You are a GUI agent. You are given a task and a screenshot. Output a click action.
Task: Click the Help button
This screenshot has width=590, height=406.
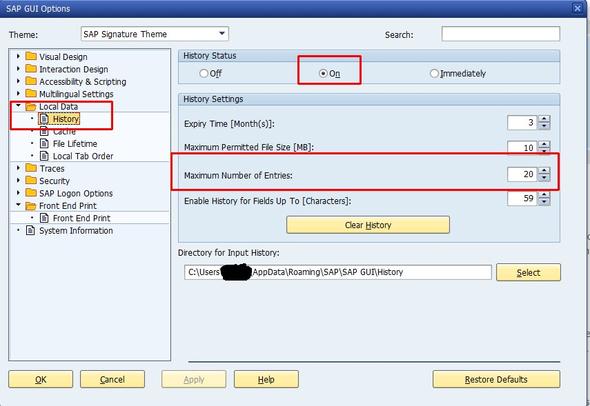tap(266, 379)
